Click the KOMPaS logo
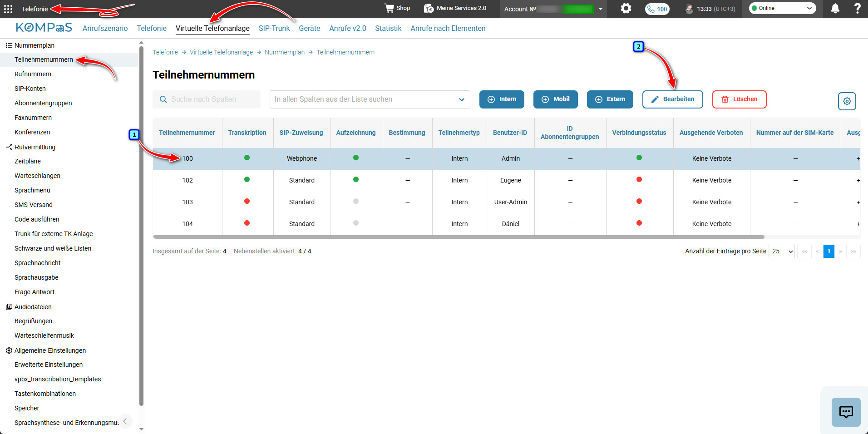This screenshot has width=868, height=434. click(x=44, y=28)
